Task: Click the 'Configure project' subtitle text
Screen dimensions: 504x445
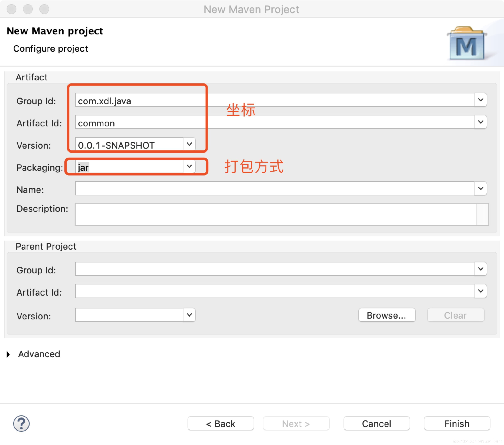Action: coord(50,49)
